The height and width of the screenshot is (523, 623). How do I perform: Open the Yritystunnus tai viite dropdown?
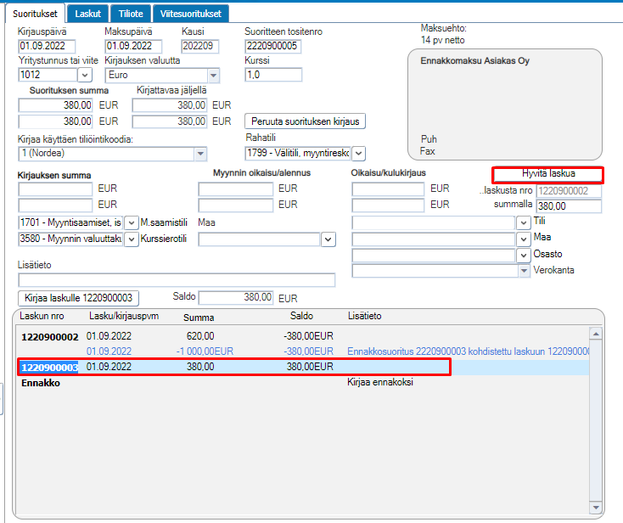85,75
